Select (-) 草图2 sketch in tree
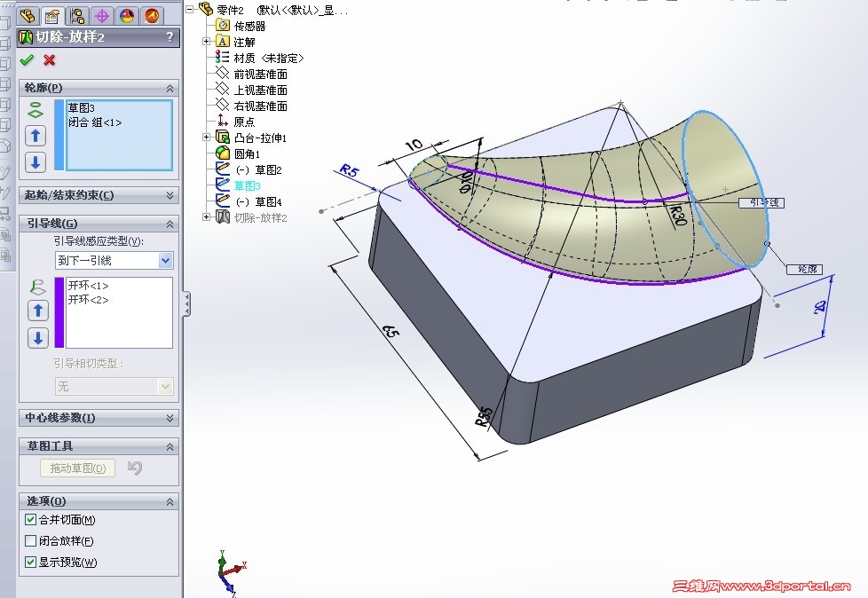Screen dimensions: 868x598 coord(258,169)
